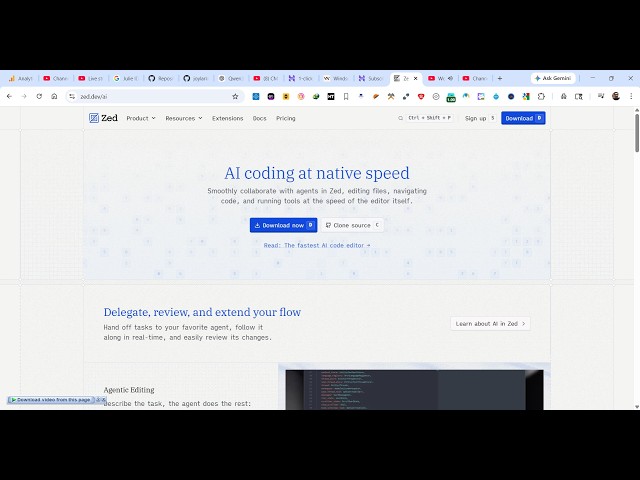Click the Download now button
Viewport: 640px width, 480px height.
tap(284, 225)
